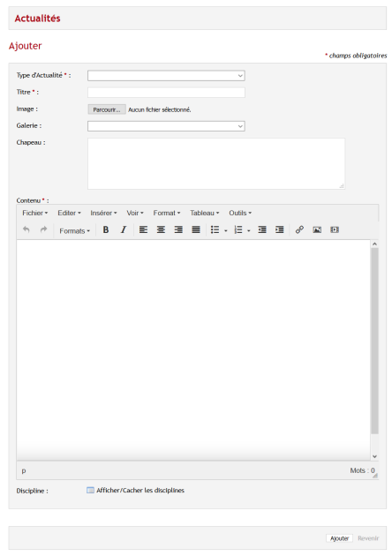Click the Bold formatting icon
This screenshot has height=556, width=392.
[106, 229]
